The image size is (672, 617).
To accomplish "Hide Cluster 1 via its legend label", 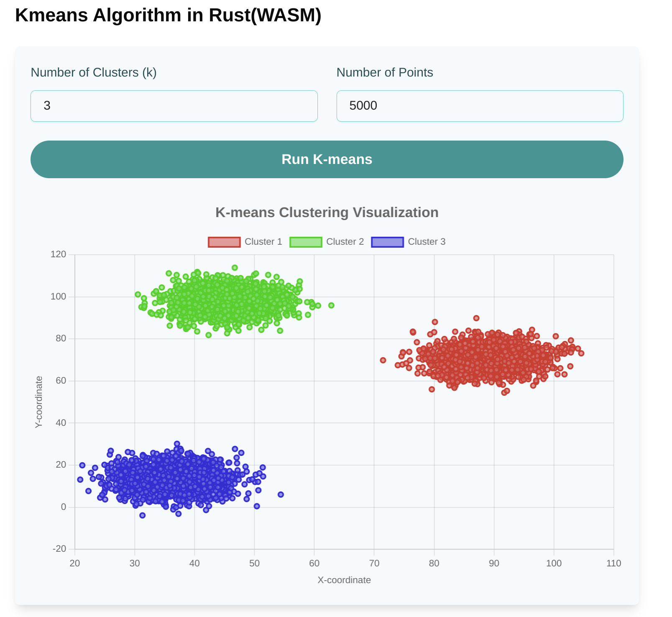I will (263, 242).
